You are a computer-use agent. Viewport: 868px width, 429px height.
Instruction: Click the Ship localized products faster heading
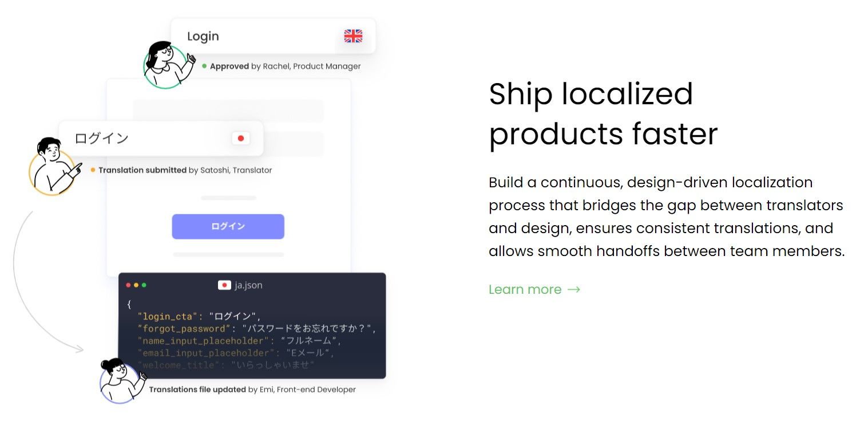[x=603, y=113]
